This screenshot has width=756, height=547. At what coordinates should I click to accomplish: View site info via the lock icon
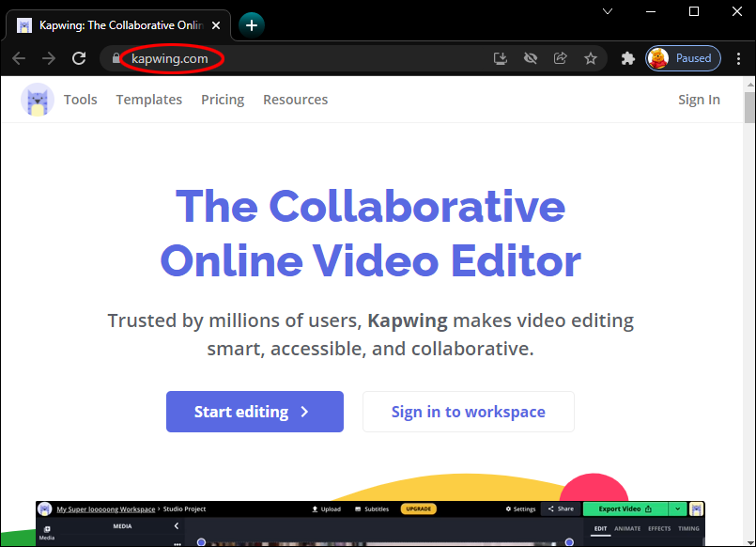[x=116, y=58]
